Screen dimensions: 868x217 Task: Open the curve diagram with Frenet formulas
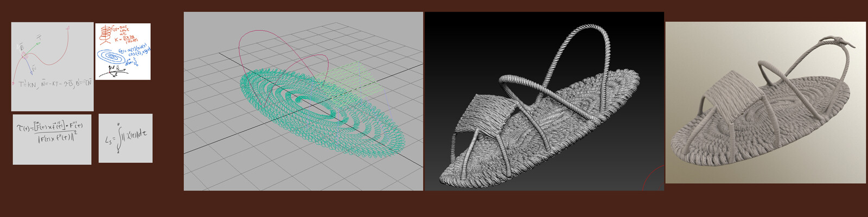click(52, 67)
